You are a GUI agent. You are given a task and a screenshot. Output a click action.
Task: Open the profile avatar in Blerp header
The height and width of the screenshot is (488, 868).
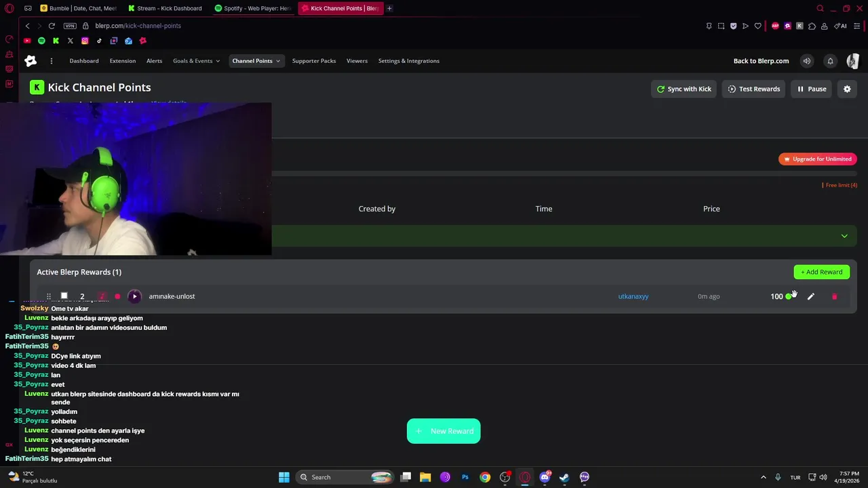tap(853, 61)
